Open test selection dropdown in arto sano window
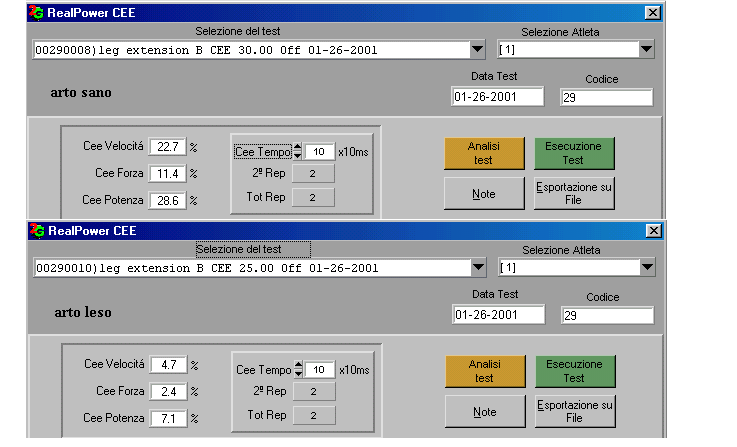The width and height of the screenshot is (737, 447). pyautogui.click(x=478, y=49)
